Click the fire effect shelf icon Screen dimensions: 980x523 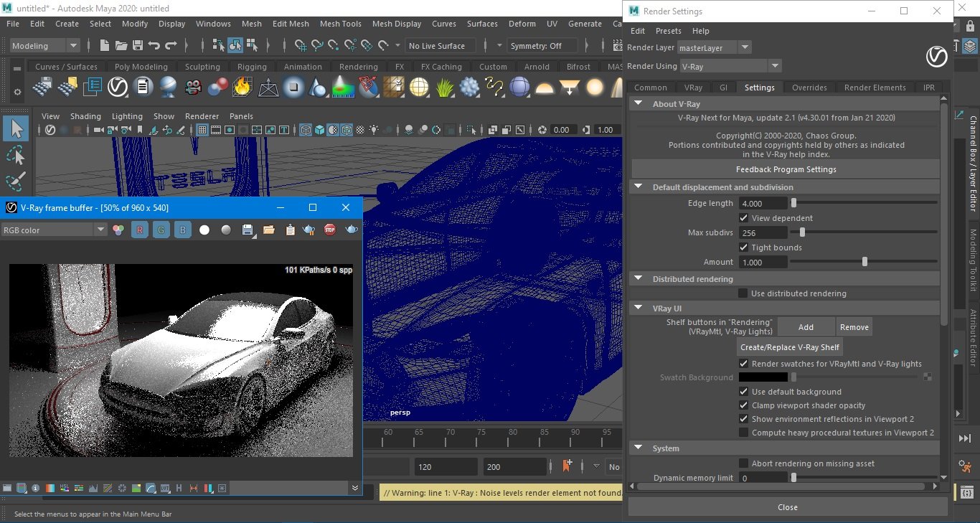coord(242,88)
